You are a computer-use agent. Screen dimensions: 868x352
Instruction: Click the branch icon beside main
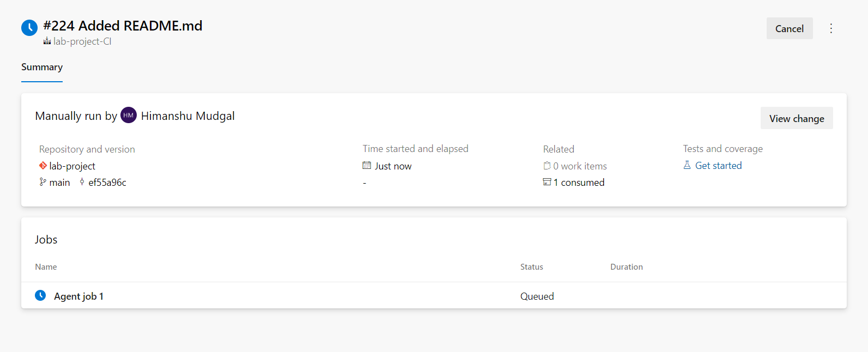43,182
